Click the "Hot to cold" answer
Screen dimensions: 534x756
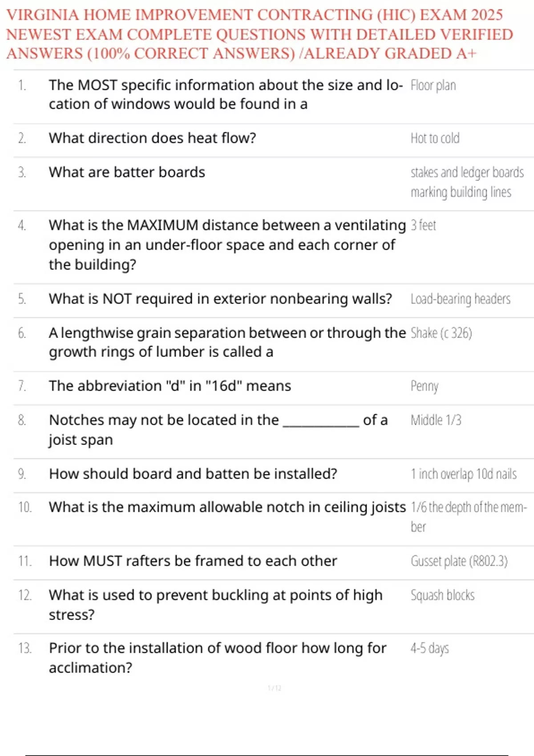pos(435,138)
